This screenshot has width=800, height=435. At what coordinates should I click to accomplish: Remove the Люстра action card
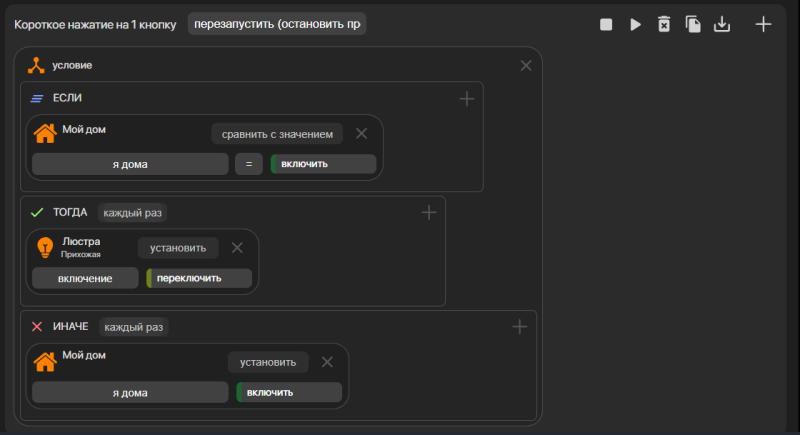(x=237, y=248)
